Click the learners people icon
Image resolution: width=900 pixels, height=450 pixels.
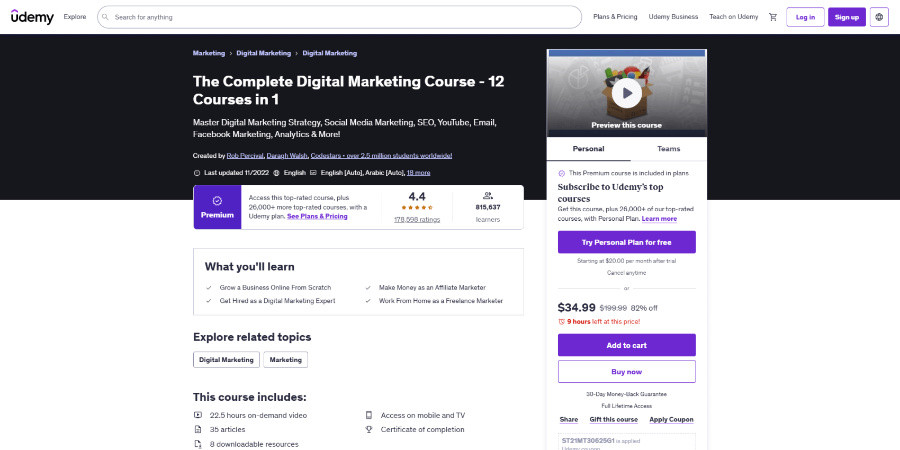coord(488,196)
